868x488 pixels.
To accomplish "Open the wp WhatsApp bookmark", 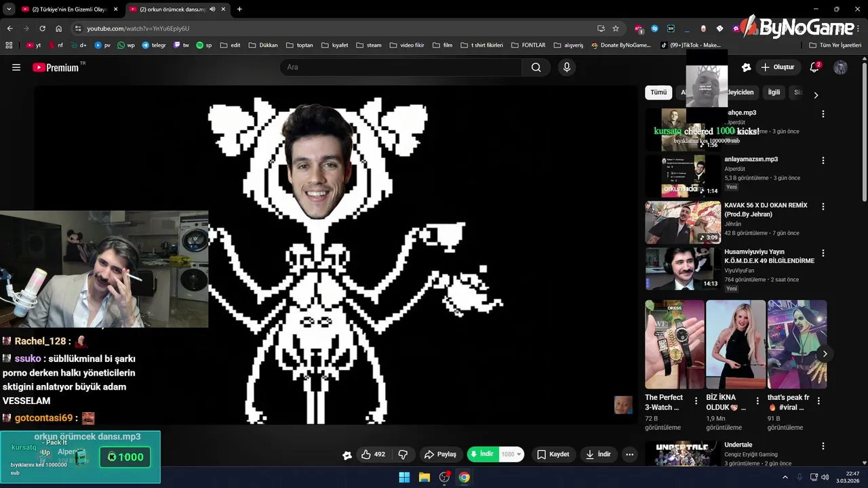I will pos(126,45).
